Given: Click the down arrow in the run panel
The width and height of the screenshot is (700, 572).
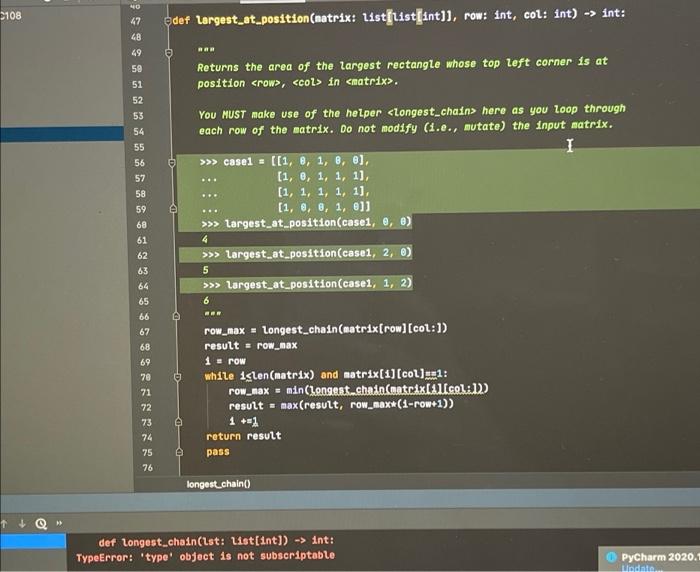Looking at the screenshot, I should click(x=21, y=523).
